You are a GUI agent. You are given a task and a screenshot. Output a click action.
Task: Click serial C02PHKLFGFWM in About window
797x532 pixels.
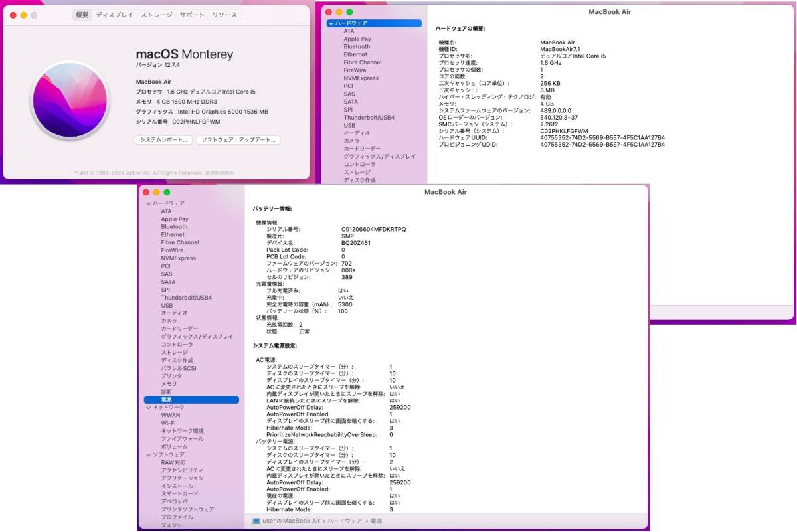196,122
